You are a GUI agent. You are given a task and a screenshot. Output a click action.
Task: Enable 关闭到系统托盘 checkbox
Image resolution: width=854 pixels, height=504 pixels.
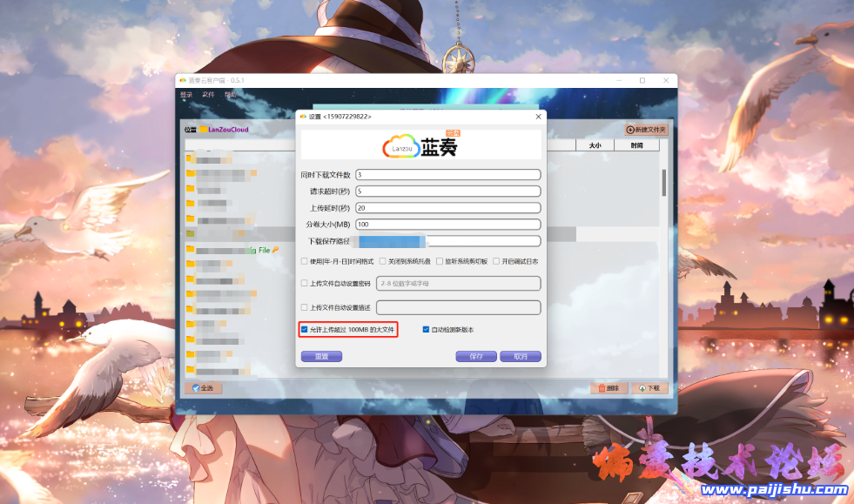click(383, 261)
